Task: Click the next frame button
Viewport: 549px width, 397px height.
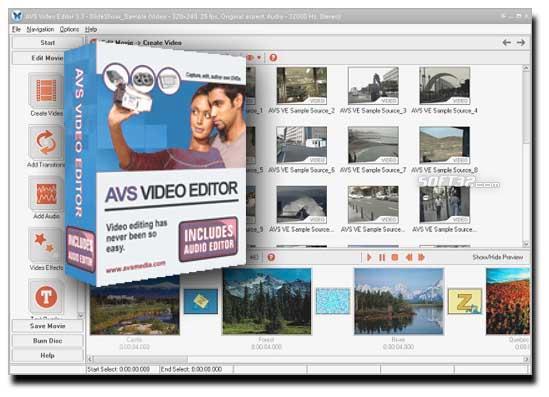Action: click(421, 258)
